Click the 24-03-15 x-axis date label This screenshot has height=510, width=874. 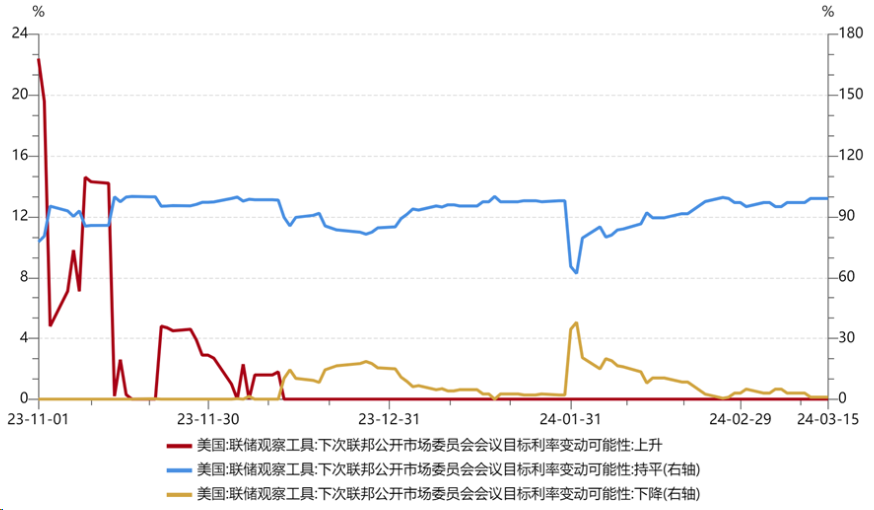tap(828, 419)
